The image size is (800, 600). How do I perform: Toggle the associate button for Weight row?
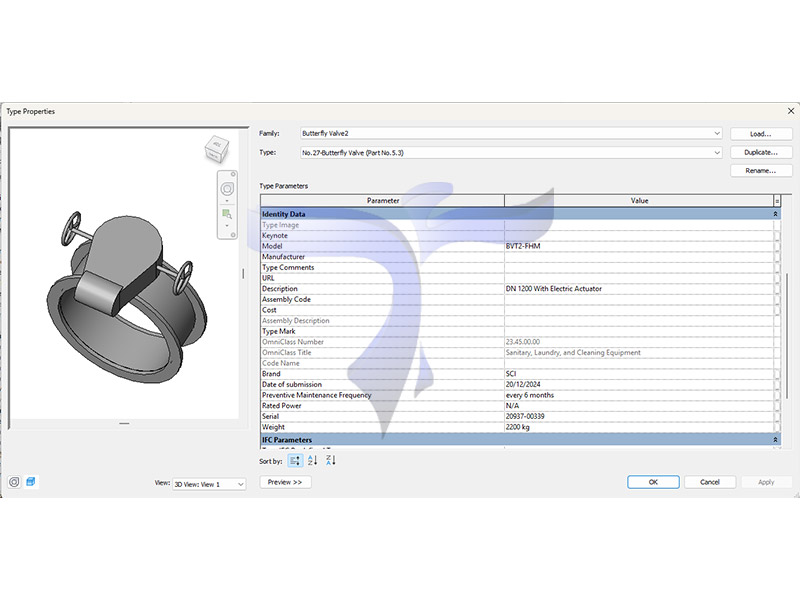(x=777, y=427)
